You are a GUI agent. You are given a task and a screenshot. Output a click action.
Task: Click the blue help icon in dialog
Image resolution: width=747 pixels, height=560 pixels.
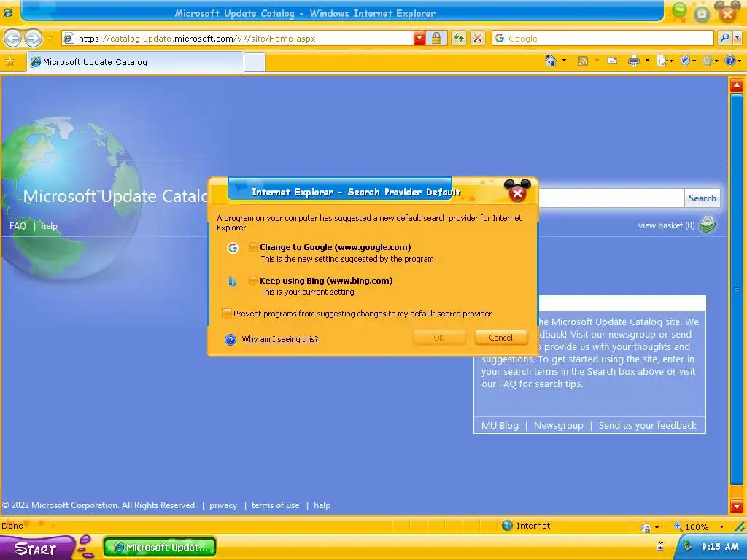click(230, 340)
